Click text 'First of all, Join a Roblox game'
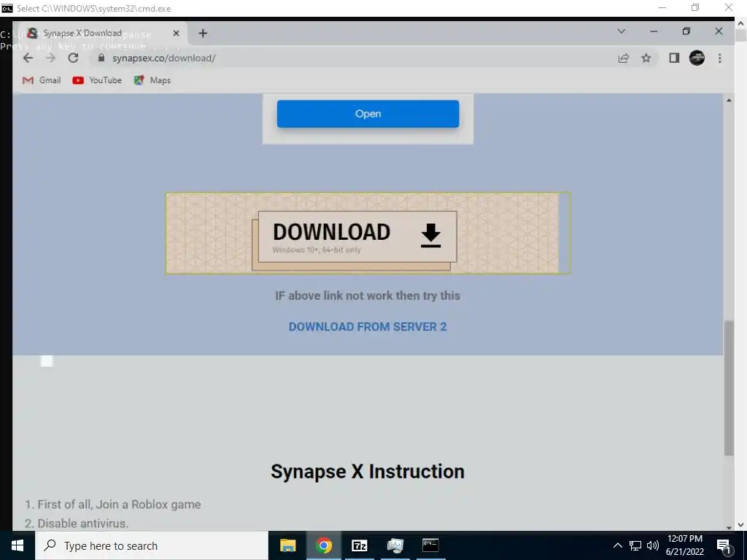This screenshot has height=560, width=747. pyautogui.click(x=119, y=505)
